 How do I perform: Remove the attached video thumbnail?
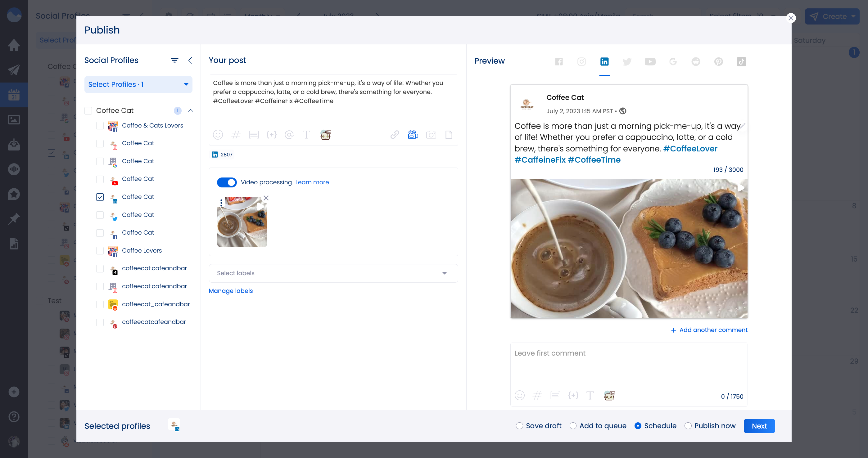point(266,198)
